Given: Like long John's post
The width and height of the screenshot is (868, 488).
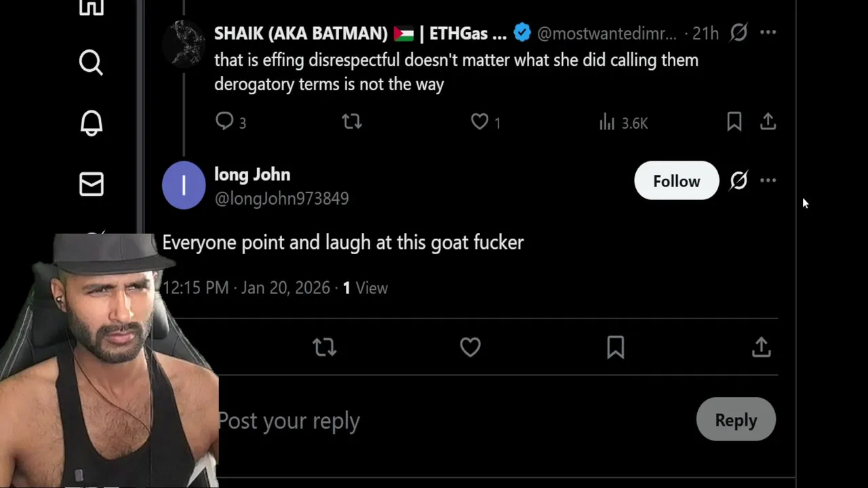Looking at the screenshot, I should click(470, 347).
